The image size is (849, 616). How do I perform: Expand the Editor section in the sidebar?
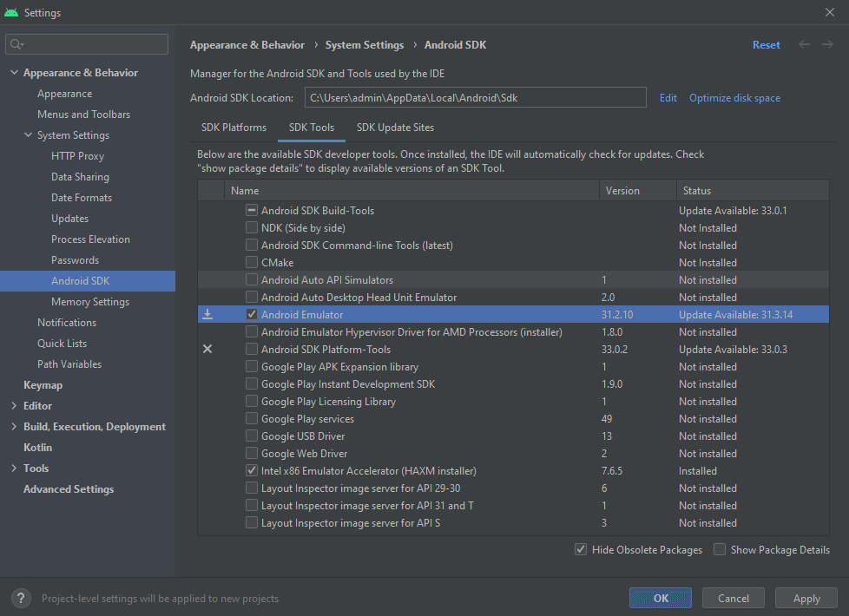pyautogui.click(x=14, y=405)
